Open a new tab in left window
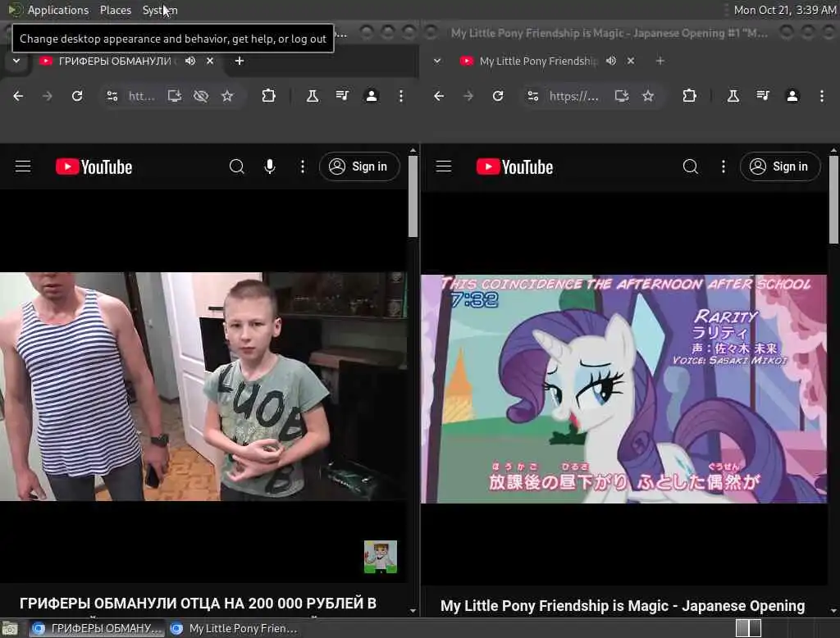 [240, 61]
